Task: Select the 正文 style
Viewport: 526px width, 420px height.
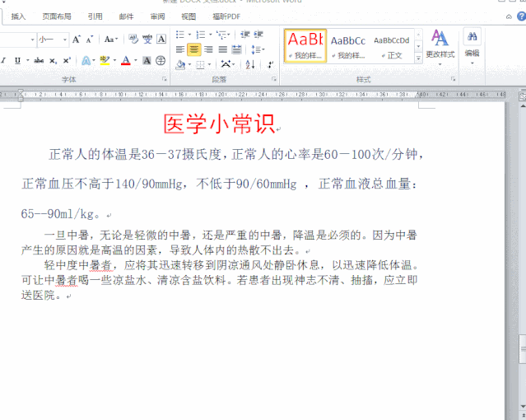Action: click(x=392, y=46)
